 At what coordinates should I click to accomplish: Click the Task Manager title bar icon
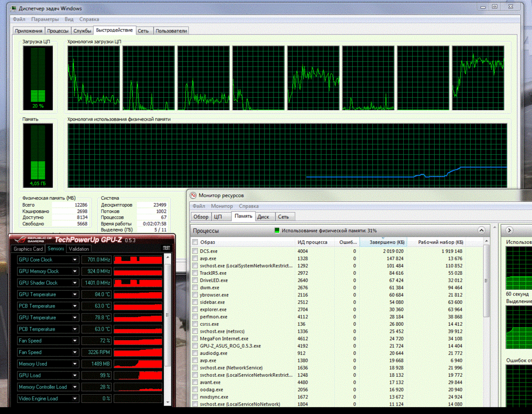point(13,9)
